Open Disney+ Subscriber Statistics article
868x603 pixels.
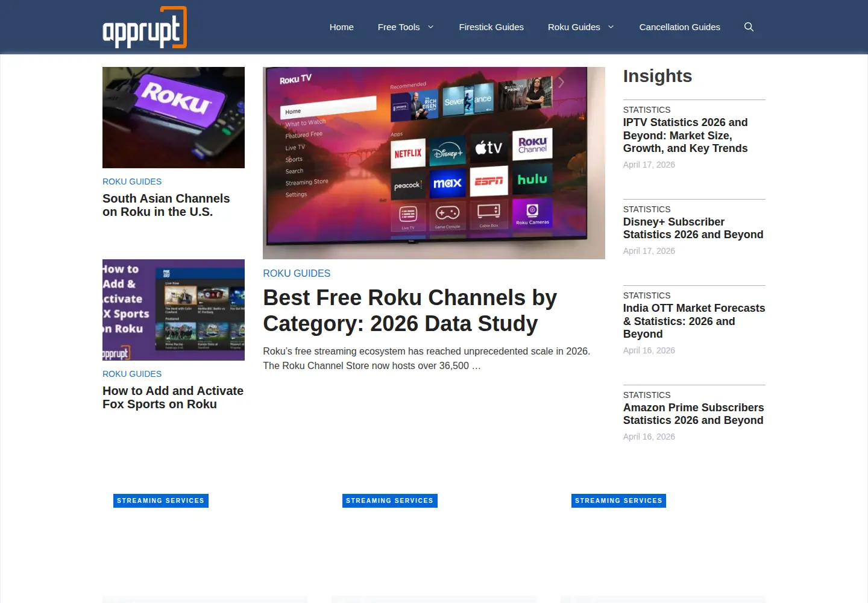[693, 228]
